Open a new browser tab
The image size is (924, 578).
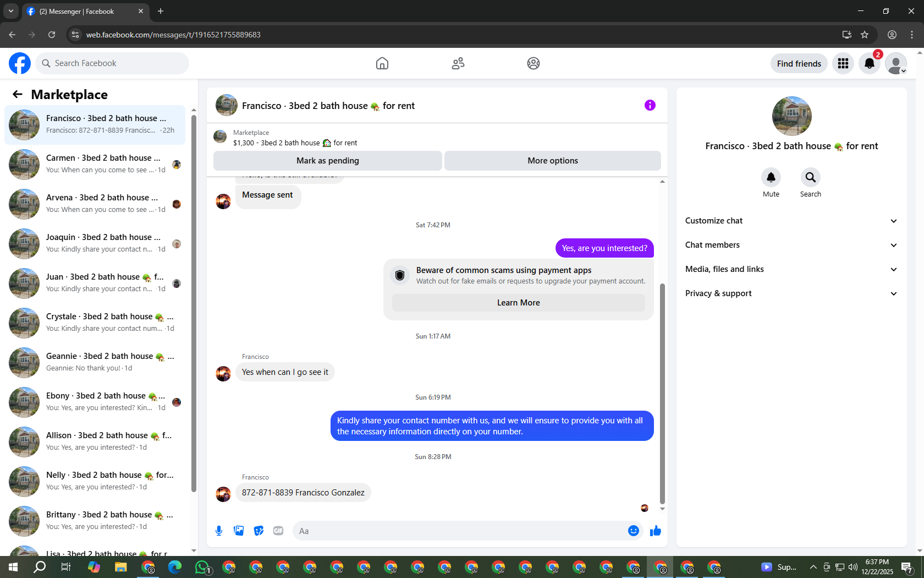pyautogui.click(x=161, y=11)
